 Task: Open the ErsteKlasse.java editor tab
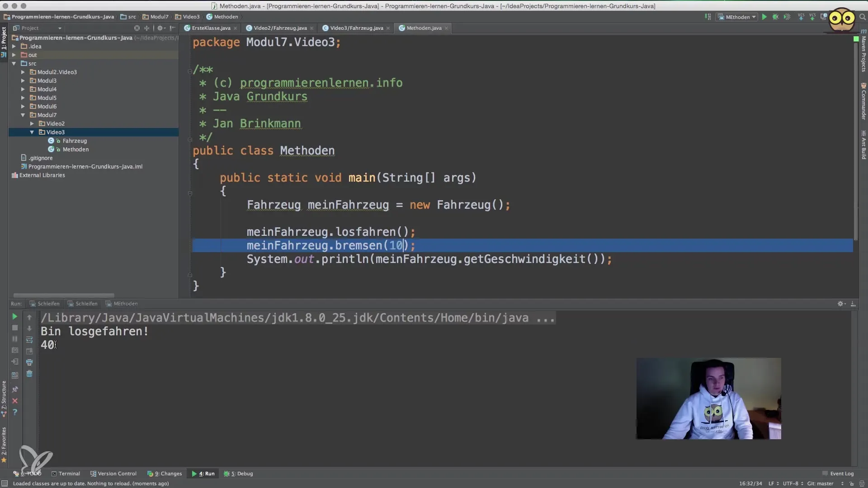pyautogui.click(x=211, y=28)
